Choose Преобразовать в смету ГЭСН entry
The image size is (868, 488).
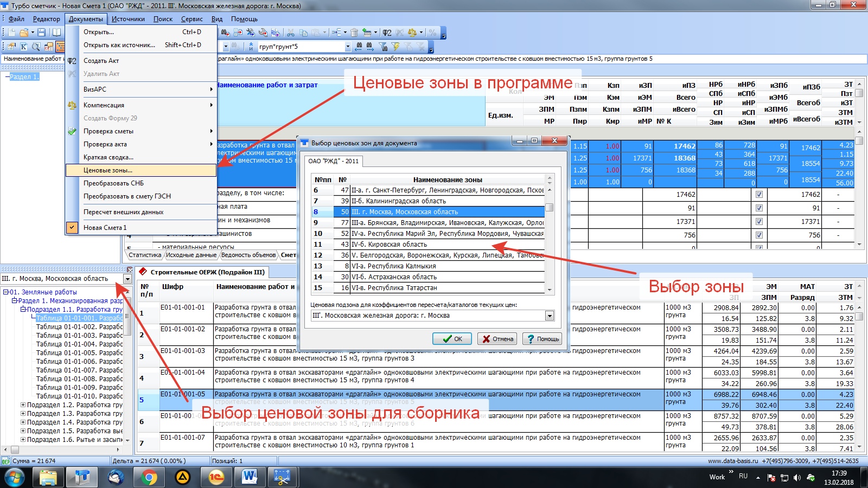pyautogui.click(x=141, y=196)
